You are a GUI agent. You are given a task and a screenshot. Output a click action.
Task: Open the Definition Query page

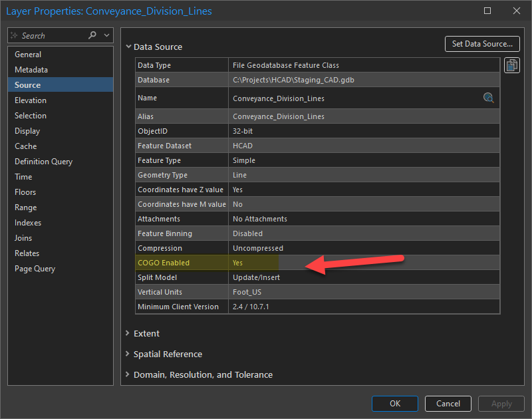[43, 161]
